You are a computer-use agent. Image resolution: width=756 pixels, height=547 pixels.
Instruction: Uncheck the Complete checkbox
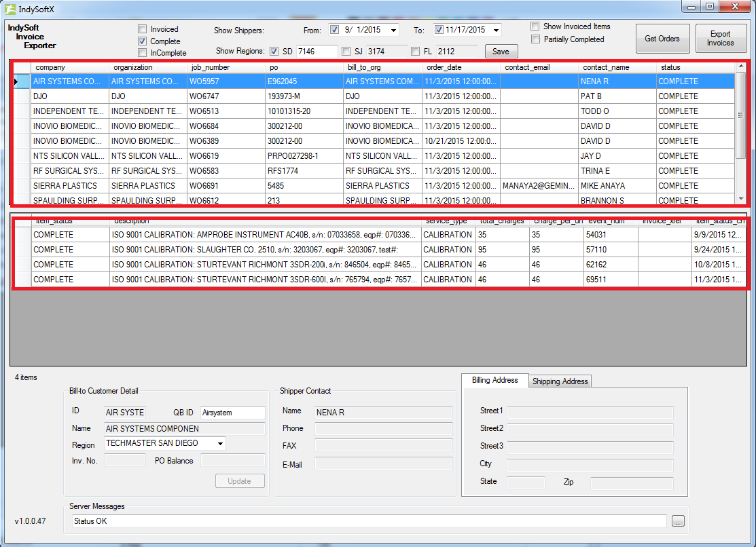point(143,41)
